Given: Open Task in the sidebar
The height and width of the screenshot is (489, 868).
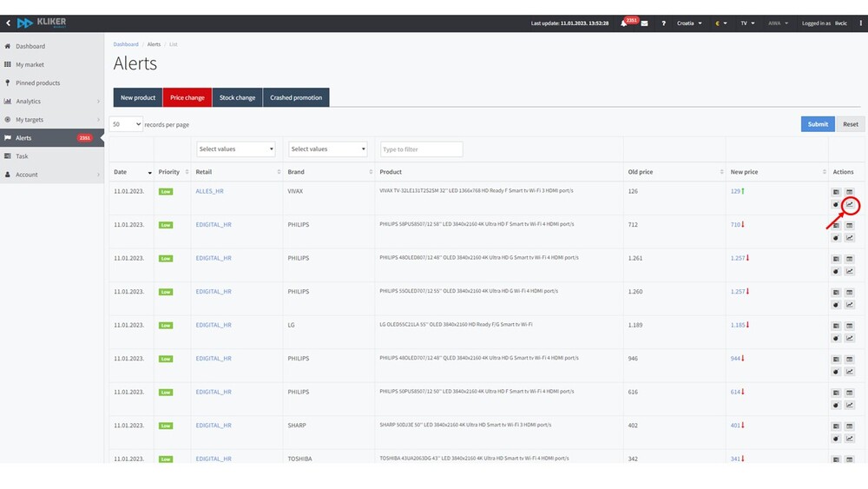Looking at the screenshot, I should pos(52,156).
